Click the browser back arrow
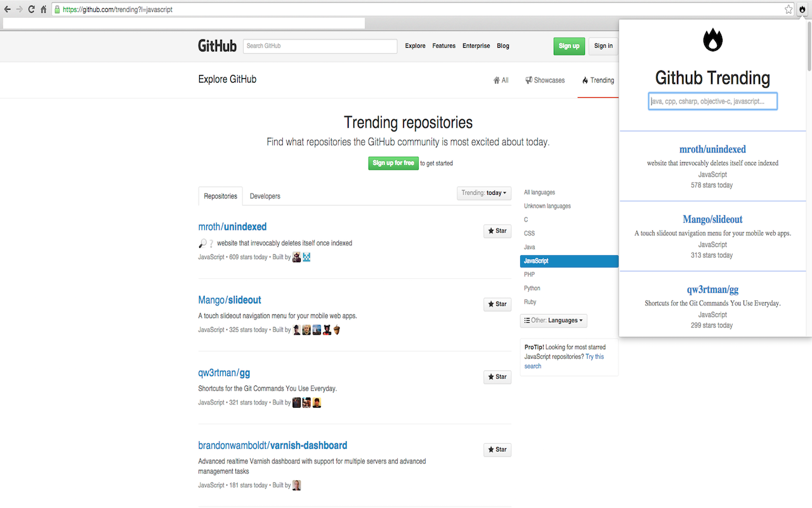Viewport: 812px width, 508px height. [8, 10]
